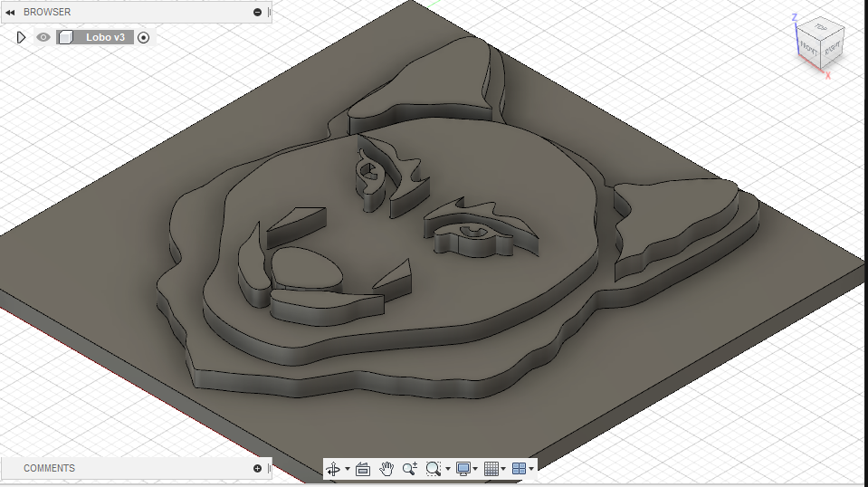Viewport: 868px width, 487px height.
Task: Open Grid and Snaps icon
Action: coord(491,469)
